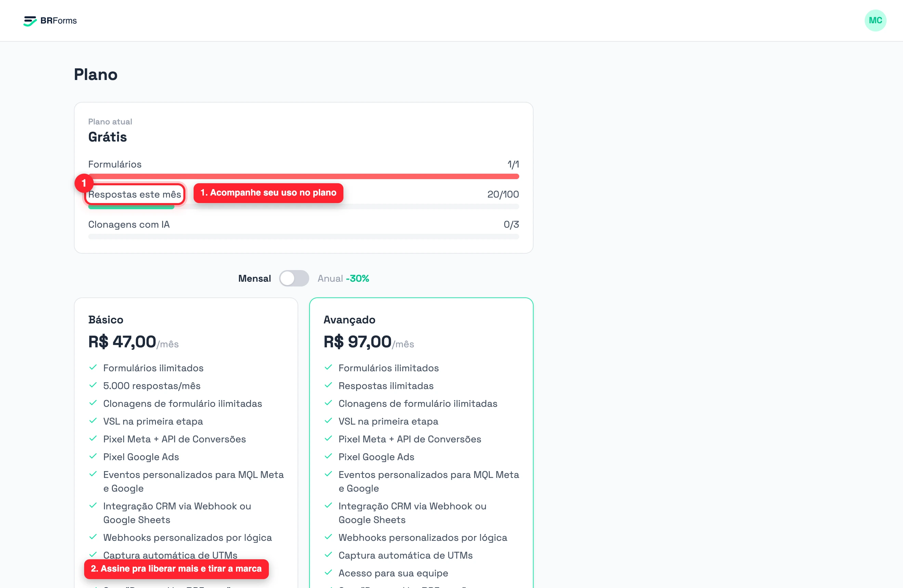Click the Formulários usage label

[x=115, y=164]
